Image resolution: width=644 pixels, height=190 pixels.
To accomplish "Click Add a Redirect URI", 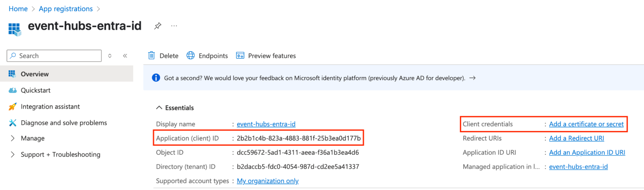I will click(x=577, y=138).
